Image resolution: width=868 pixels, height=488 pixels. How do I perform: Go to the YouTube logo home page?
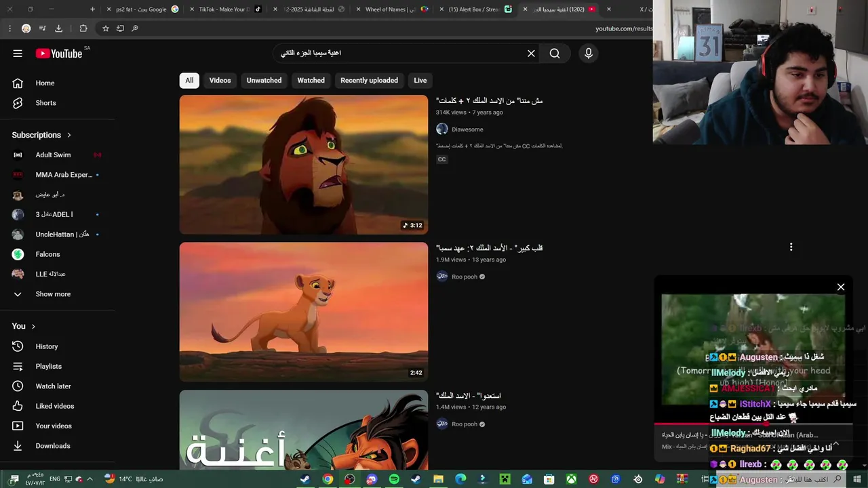click(x=59, y=54)
